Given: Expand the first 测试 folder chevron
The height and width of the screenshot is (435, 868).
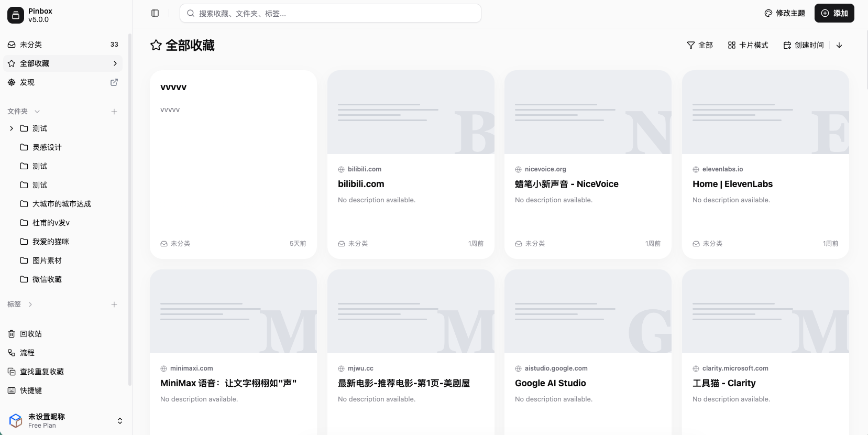Looking at the screenshot, I should [12, 128].
